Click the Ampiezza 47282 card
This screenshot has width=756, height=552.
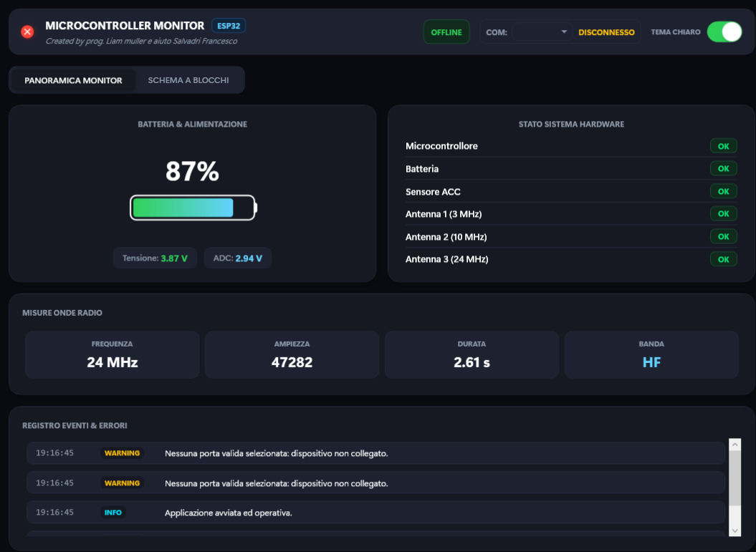pyautogui.click(x=292, y=354)
